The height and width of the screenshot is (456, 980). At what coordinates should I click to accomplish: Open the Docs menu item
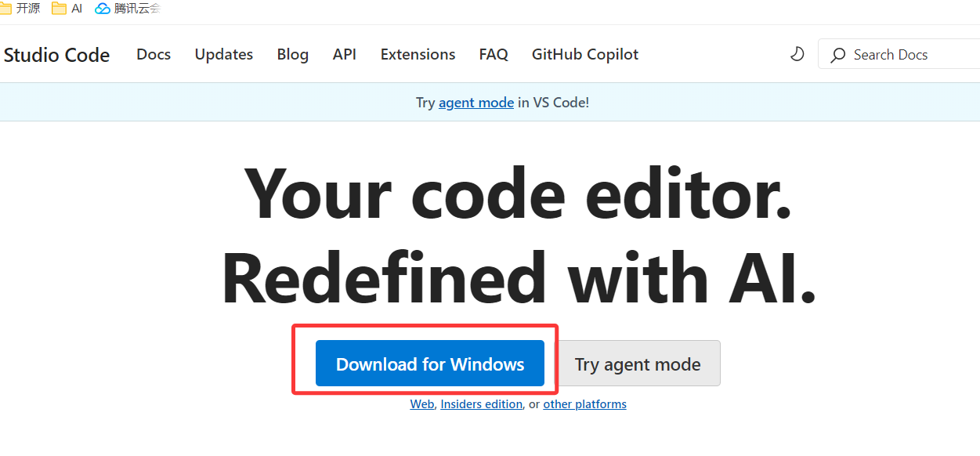click(154, 55)
